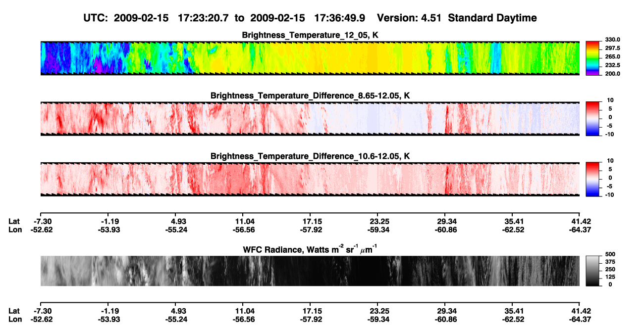The width and height of the screenshot is (644, 330).
Task: Click the Brightness_Temperature_12_05 image strip
Action: click(310, 58)
